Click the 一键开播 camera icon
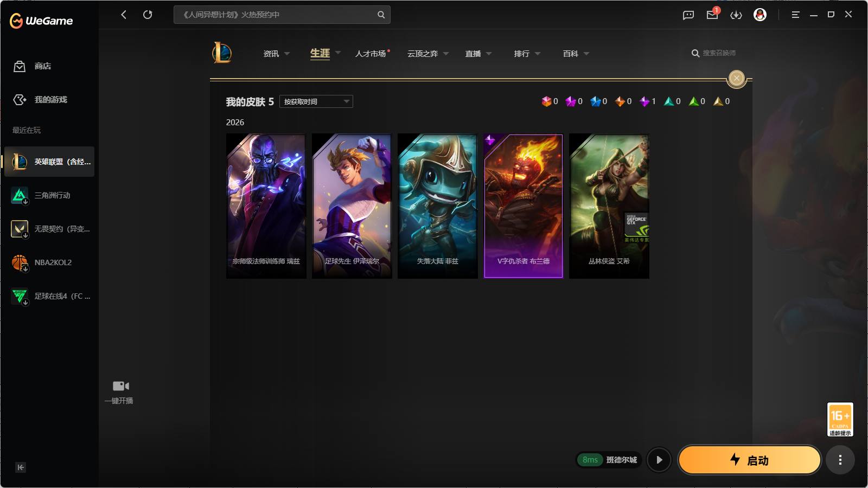This screenshot has width=868, height=488. point(120,386)
